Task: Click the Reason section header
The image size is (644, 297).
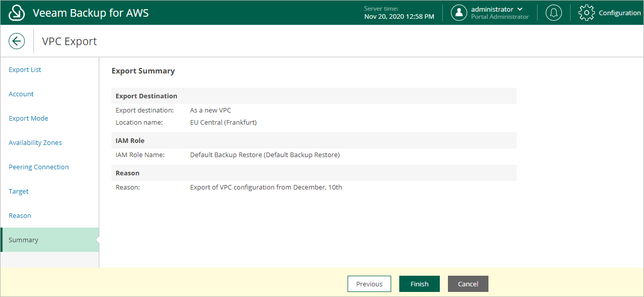Action: pyautogui.click(x=314, y=173)
